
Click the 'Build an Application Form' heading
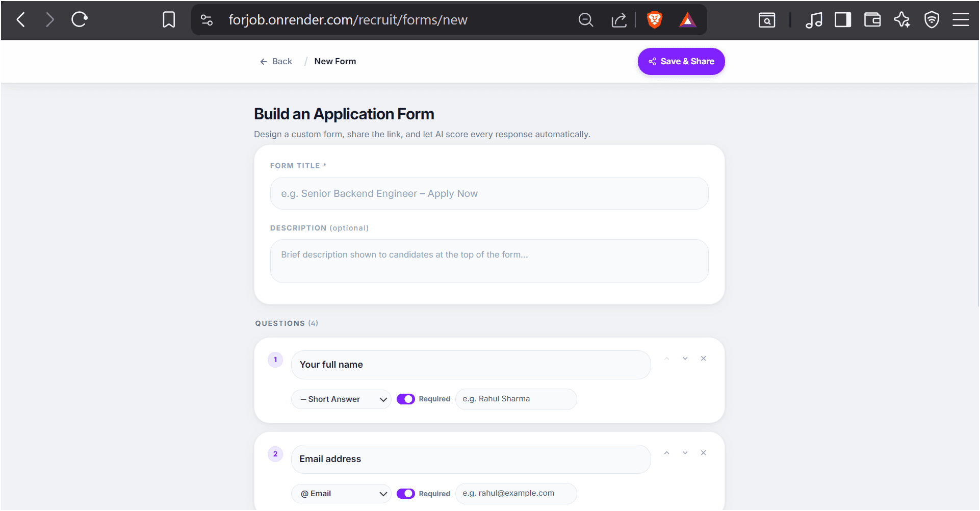click(x=344, y=114)
